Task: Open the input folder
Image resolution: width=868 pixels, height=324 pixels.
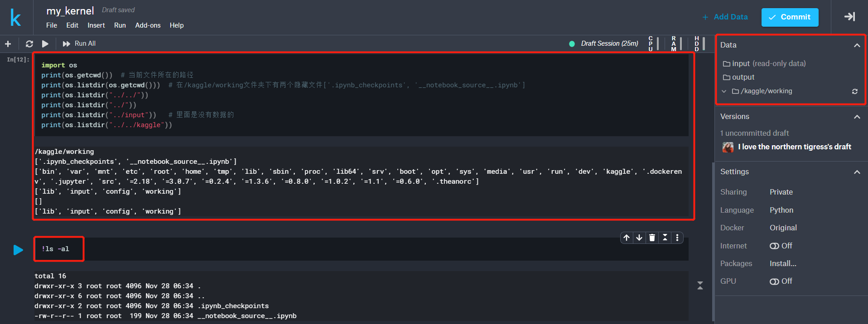Action: click(764, 63)
